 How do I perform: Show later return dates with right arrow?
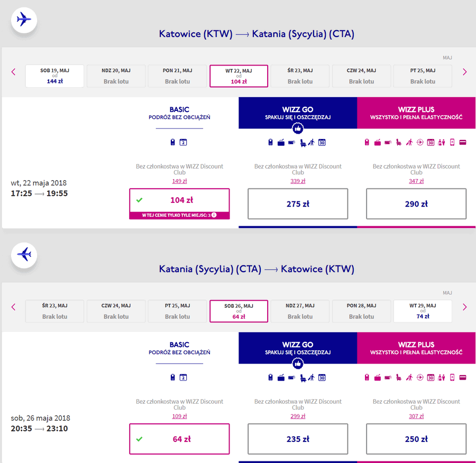(x=464, y=307)
